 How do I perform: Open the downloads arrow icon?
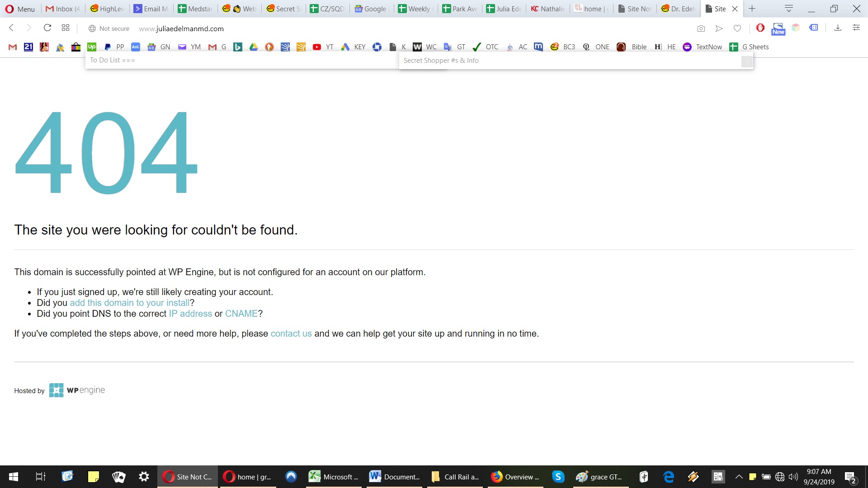click(838, 28)
